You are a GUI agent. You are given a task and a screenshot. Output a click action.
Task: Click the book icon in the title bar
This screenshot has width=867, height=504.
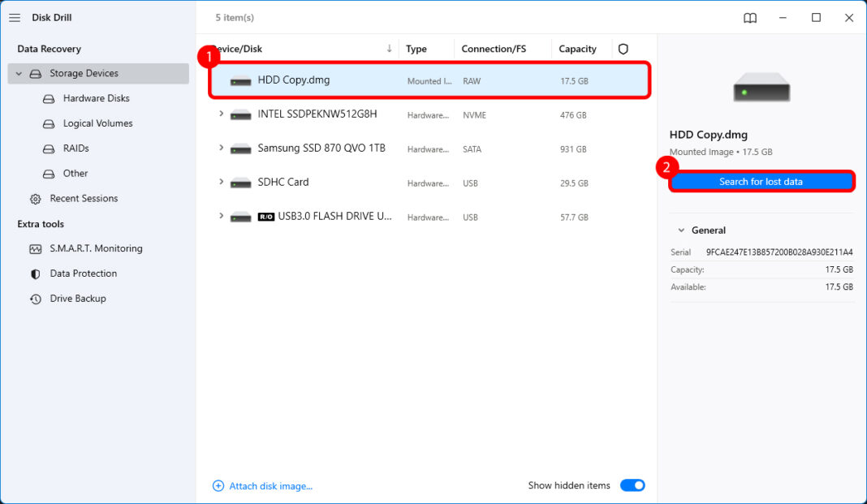(x=749, y=17)
